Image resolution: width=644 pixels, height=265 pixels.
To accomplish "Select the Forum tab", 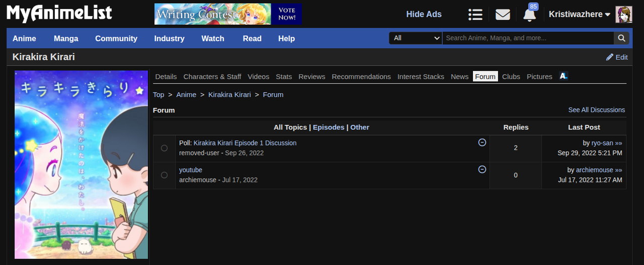I will coord(486,77).
